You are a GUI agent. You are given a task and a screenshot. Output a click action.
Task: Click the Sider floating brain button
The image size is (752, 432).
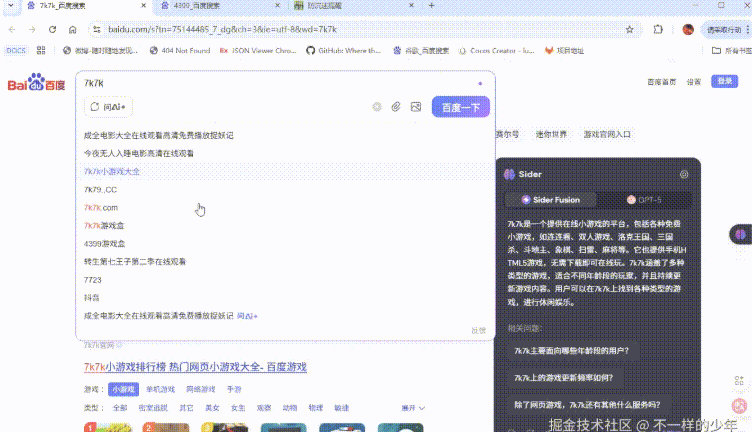(x=740, y=234)
